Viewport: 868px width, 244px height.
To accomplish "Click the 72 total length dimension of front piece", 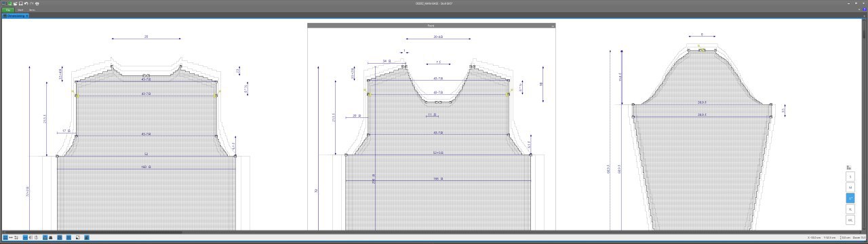I will click(316, 192).
